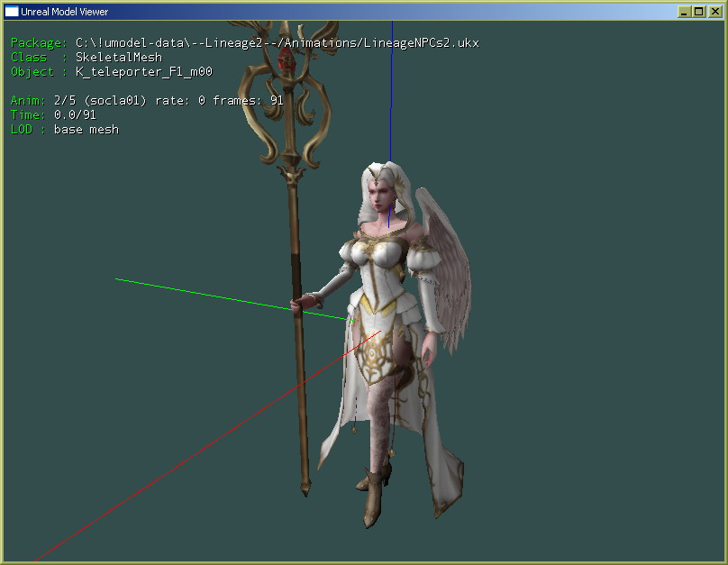Click the Anim line showing socla01

(147, 100)
